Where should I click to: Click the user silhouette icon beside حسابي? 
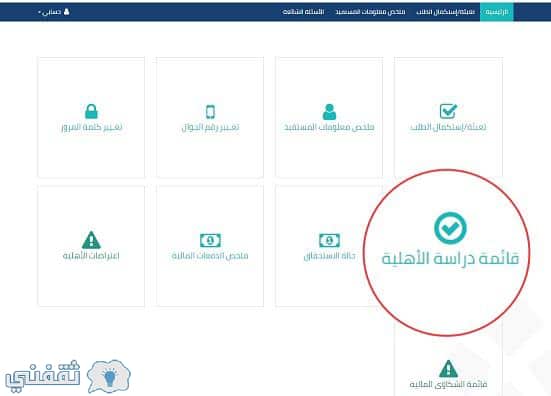pos(66,12)
